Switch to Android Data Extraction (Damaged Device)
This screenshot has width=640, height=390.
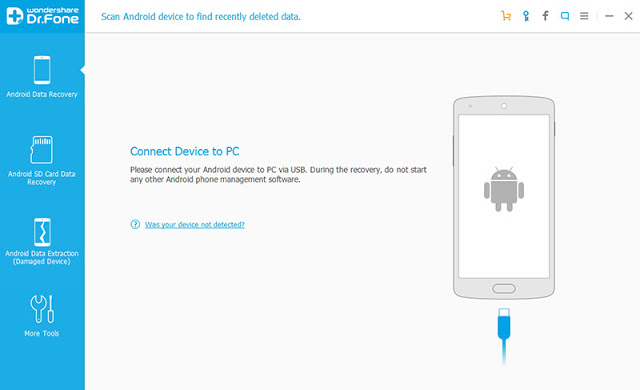coord(42,257)
